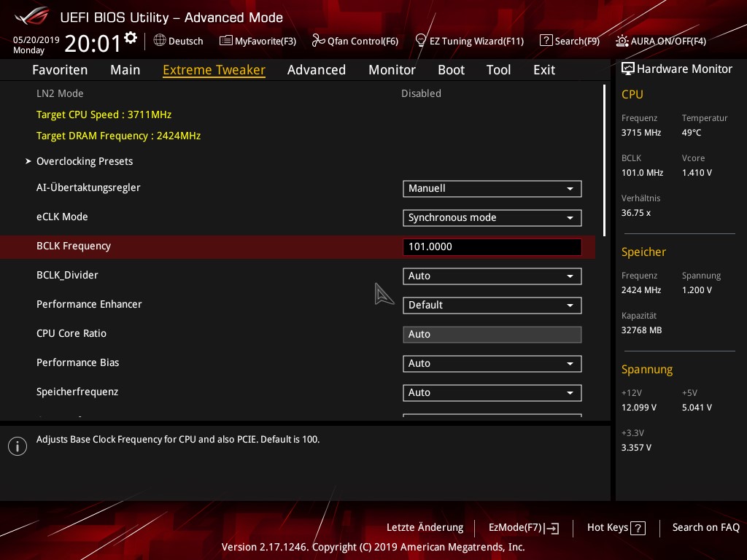Click Letzte Änderung button

pos(425,528)
